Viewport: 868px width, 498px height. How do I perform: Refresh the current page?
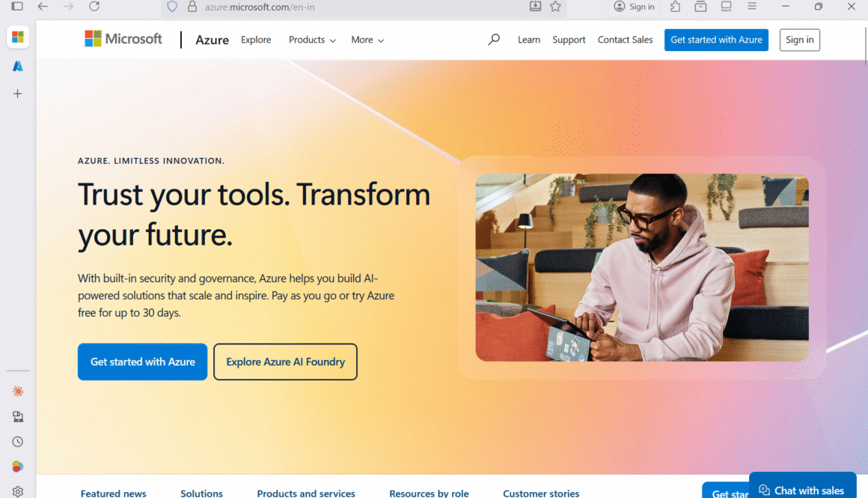94,6
